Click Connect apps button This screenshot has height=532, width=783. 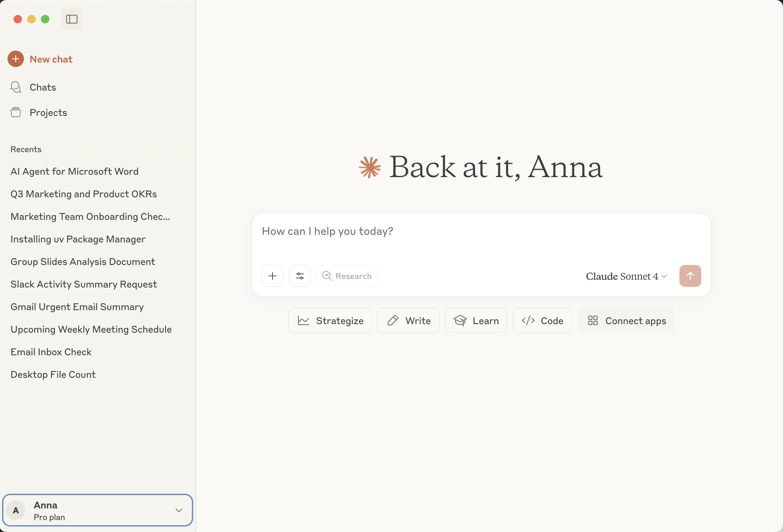(626, 320)
